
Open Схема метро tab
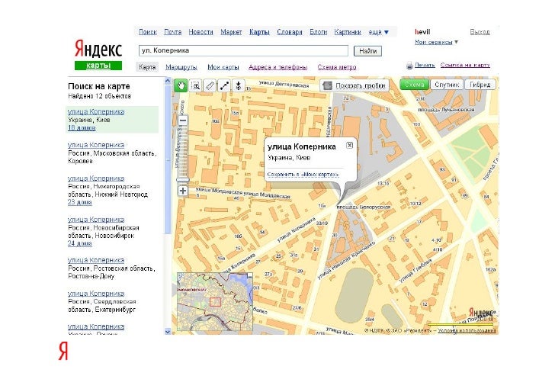tap(337, 67)
